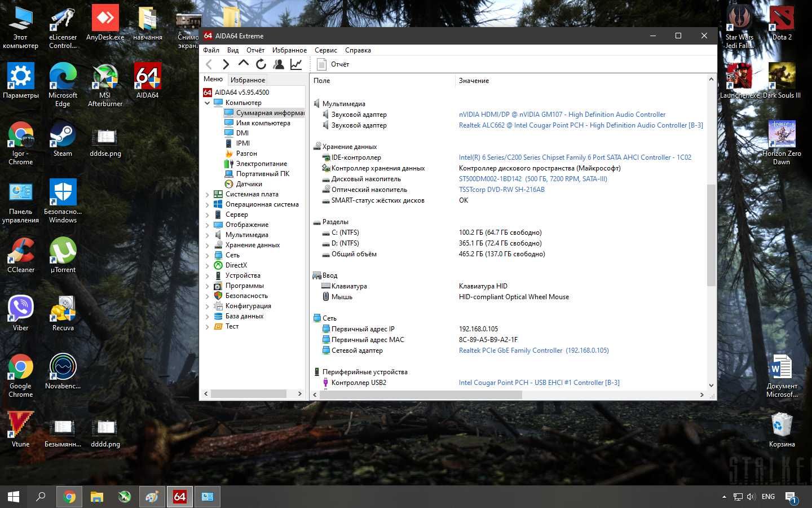
Task: Expand the Сеть tree node
Action: coord(207,255)
